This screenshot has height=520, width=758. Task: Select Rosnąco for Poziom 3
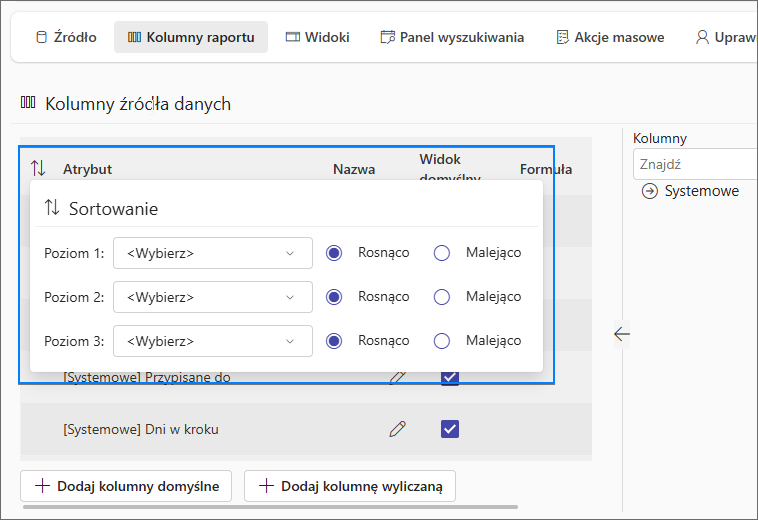coord(334,341)
